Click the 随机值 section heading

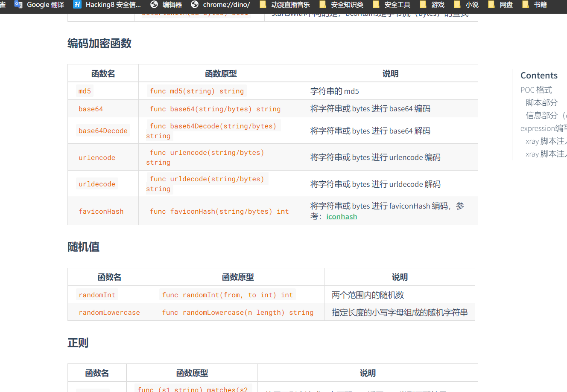(84, 247)
